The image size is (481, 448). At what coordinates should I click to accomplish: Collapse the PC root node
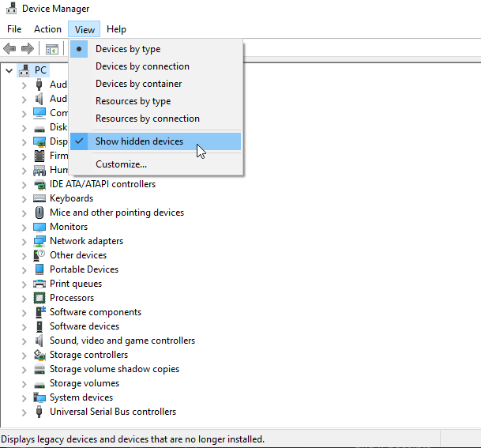(x=9, y=70)
